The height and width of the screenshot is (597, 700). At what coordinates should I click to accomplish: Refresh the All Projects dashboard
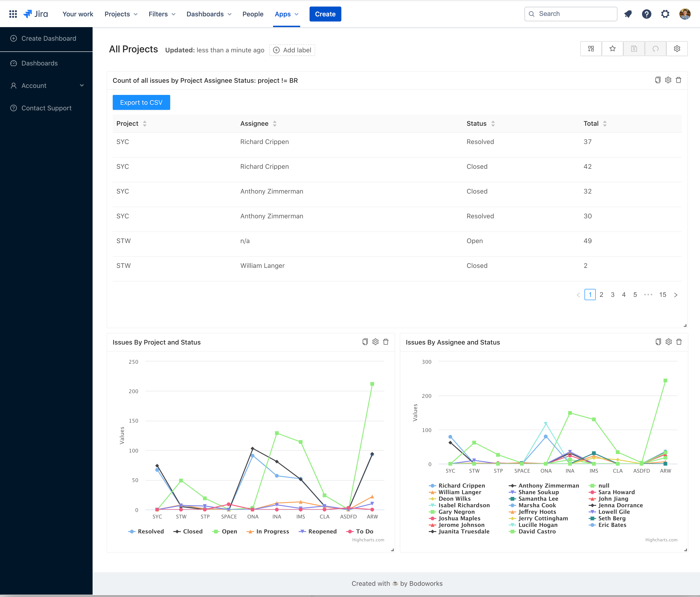click(x=655, y=48)
